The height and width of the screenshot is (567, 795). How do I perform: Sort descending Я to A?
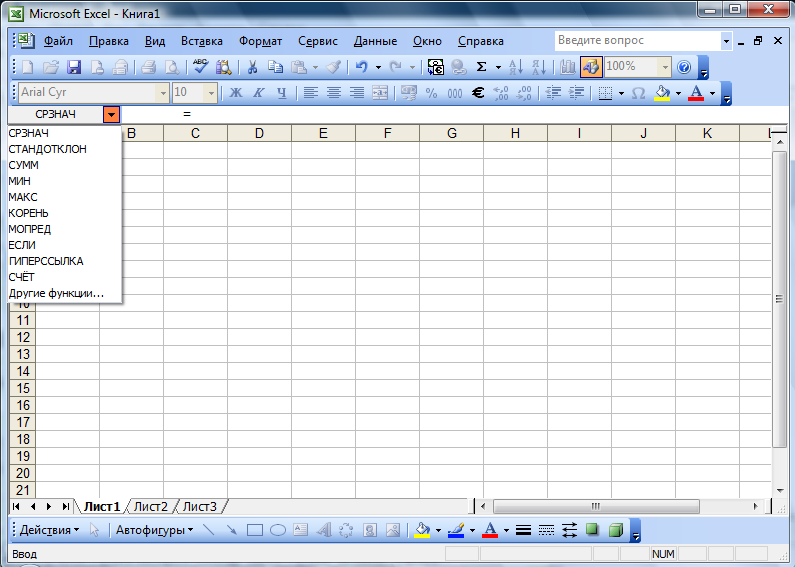click(x=539, y=67)
